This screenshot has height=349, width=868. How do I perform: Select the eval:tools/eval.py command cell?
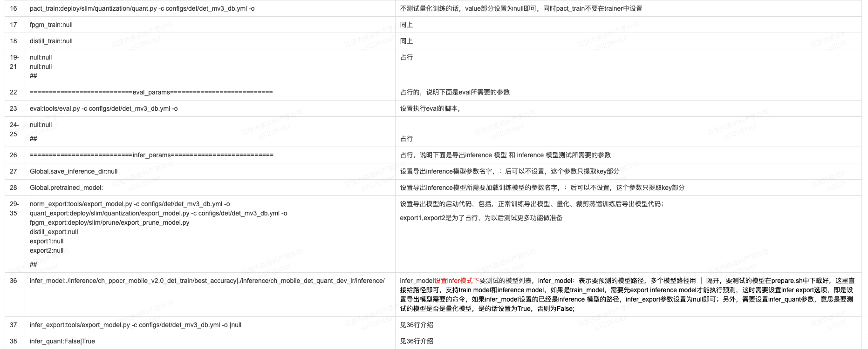click(x=210, y=108)
